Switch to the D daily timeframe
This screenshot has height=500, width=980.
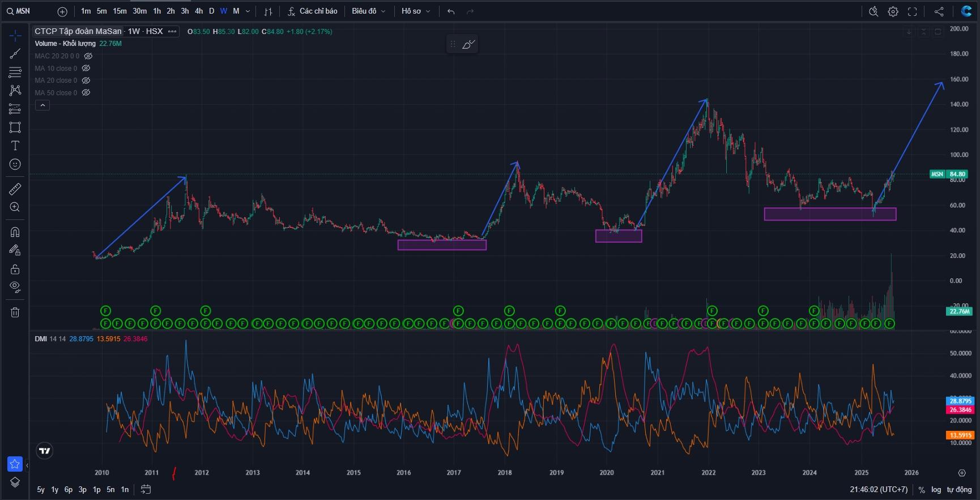coord(211,11)
